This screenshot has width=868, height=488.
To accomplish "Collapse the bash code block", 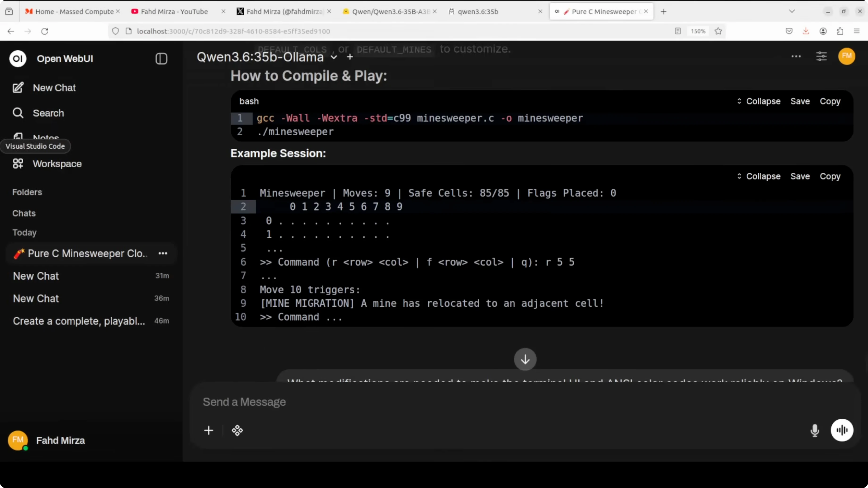I will 759,101.
